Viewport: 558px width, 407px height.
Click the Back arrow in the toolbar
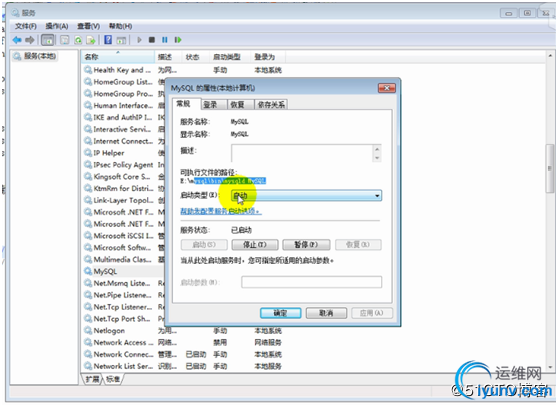click(17, 40)
